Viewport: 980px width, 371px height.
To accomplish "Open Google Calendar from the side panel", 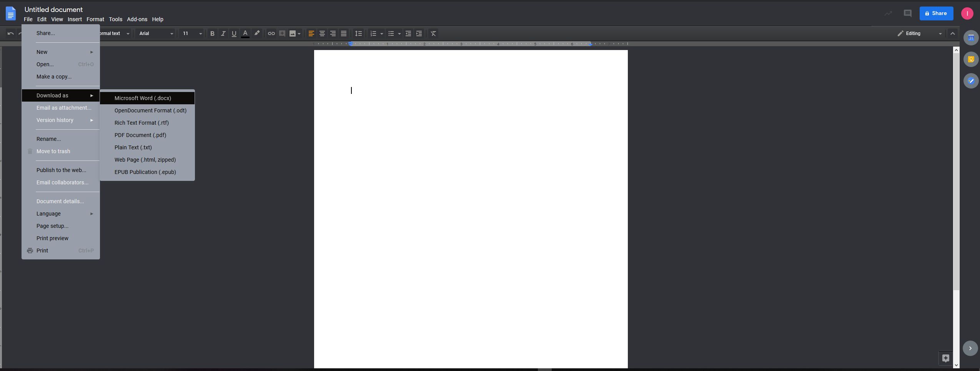I will click(970, 37).
